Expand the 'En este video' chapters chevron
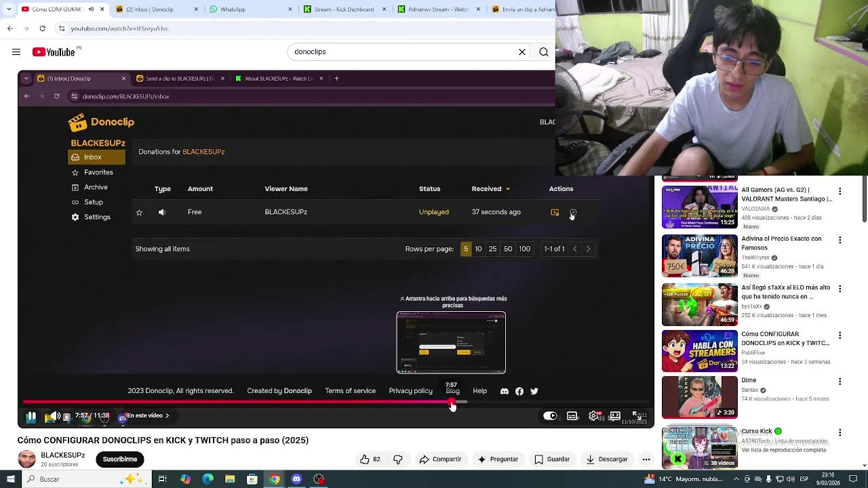 [167, 416]
